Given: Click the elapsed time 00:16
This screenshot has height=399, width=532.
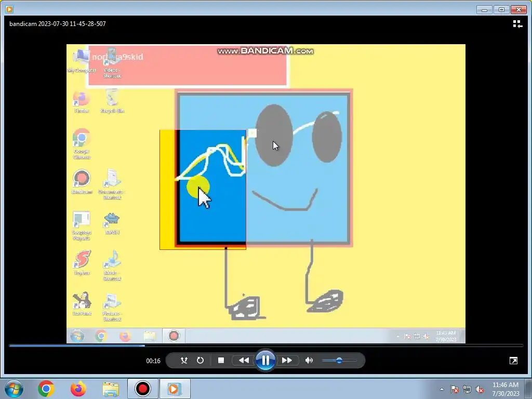Looking at the screenshot, I should tap(153, 361).
